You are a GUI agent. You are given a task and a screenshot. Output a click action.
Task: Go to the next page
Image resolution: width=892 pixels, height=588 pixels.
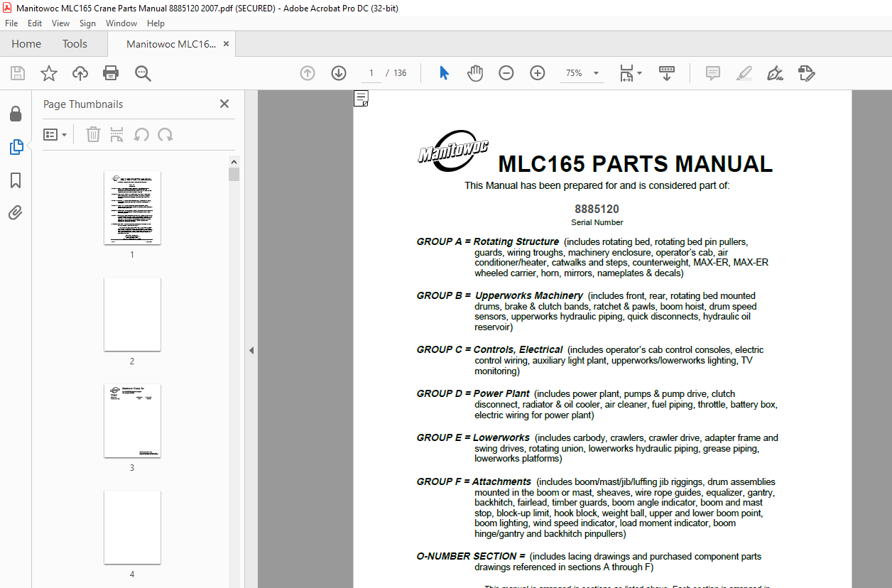[x=339, y=73]
